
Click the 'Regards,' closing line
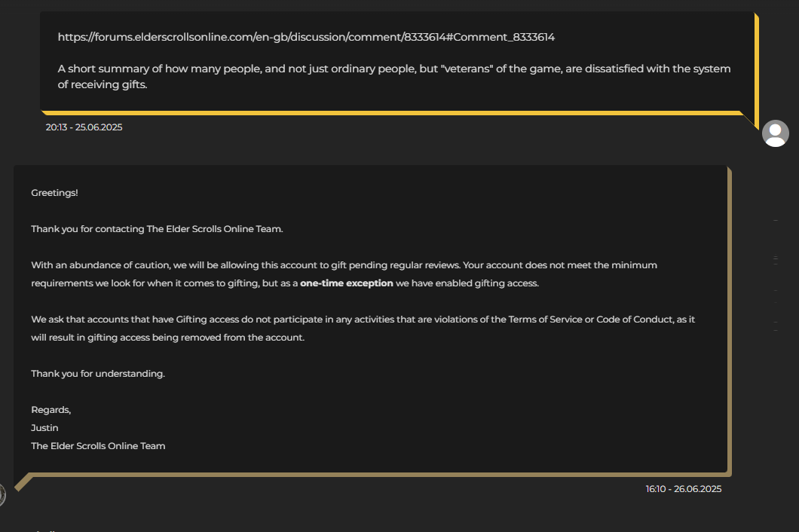pyautogui.click(x=51, y=410)
